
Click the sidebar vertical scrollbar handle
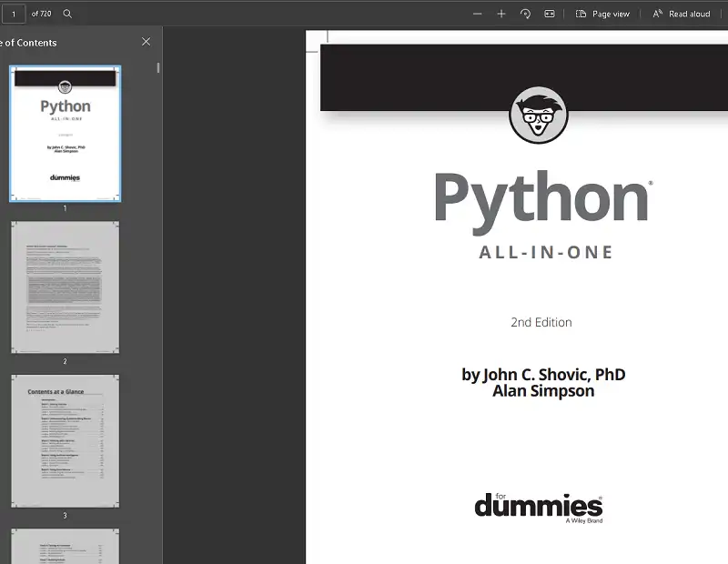[x=158, y=67]
